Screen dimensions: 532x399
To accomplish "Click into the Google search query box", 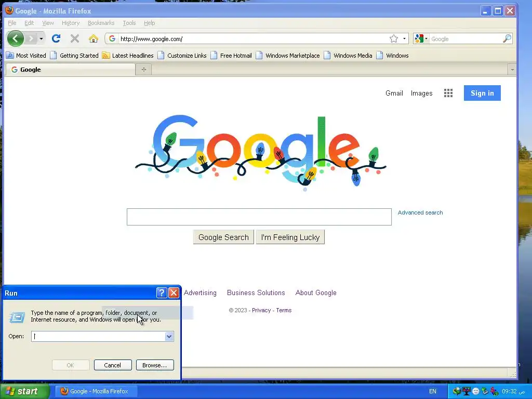I will 259,217.
